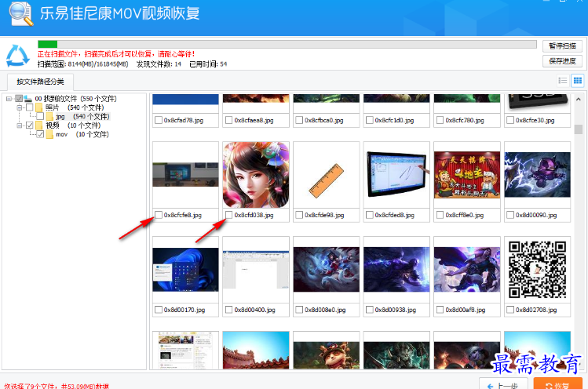Check the 0x8d008e0.jpg checkbox
Image resolution: width=588 pixels, height=389 pixels.
(x=299, y=310)
